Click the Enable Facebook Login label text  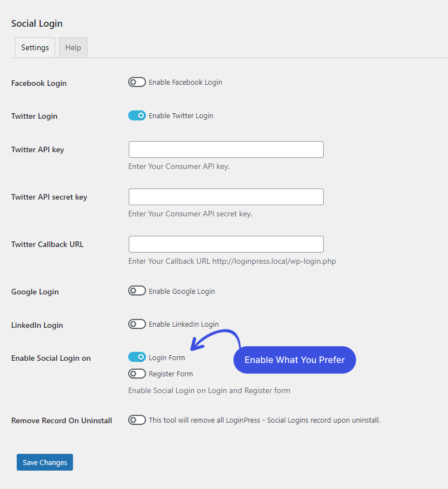pos(186,83)
